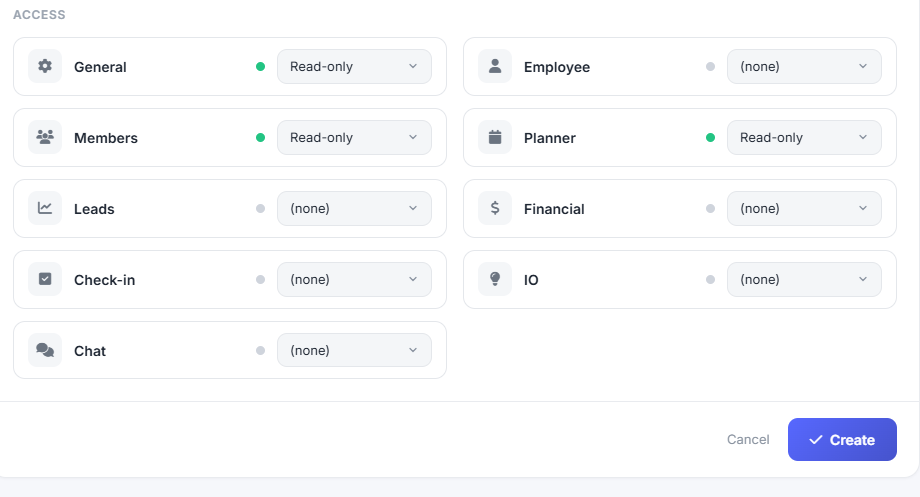
Task: Open the Members access level dropdown
Action: pyautogui.click(x=354, y=137)
